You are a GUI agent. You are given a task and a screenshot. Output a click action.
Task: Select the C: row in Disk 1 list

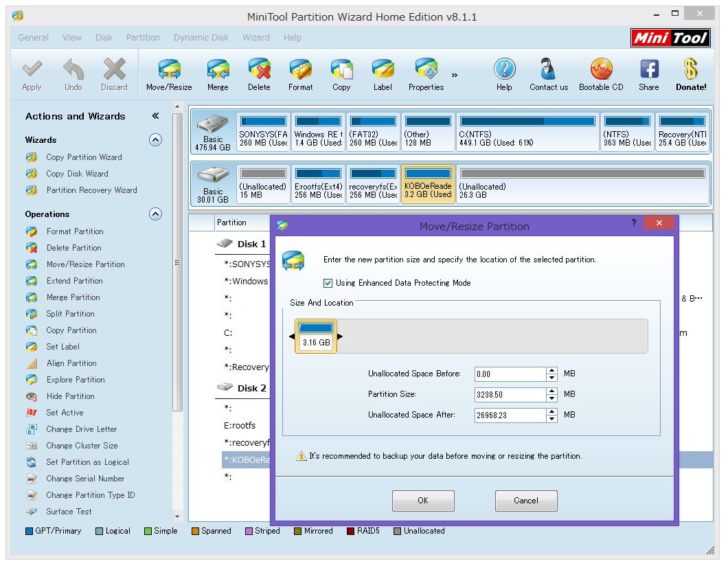[229, 333]
